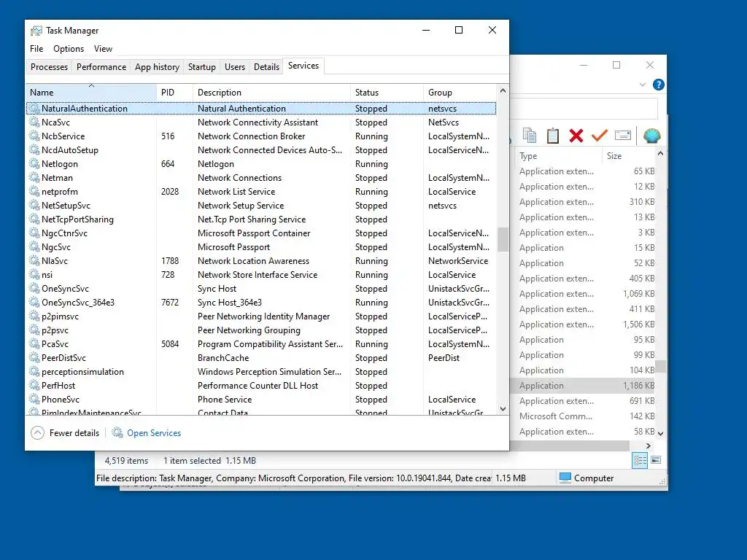747x560 pixels.
Task: Select the OneSyncSvc_364e3 service
Action: coord(261,303)
